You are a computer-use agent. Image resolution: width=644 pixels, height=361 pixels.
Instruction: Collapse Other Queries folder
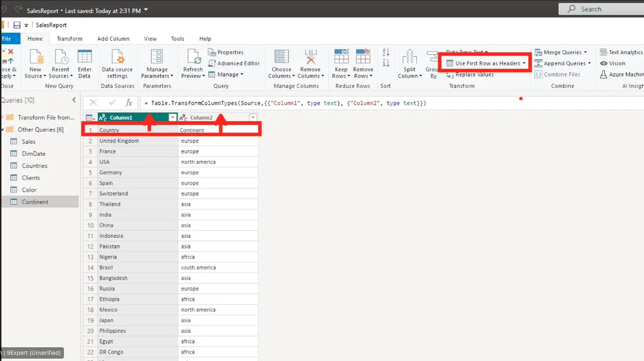point(2,129)
